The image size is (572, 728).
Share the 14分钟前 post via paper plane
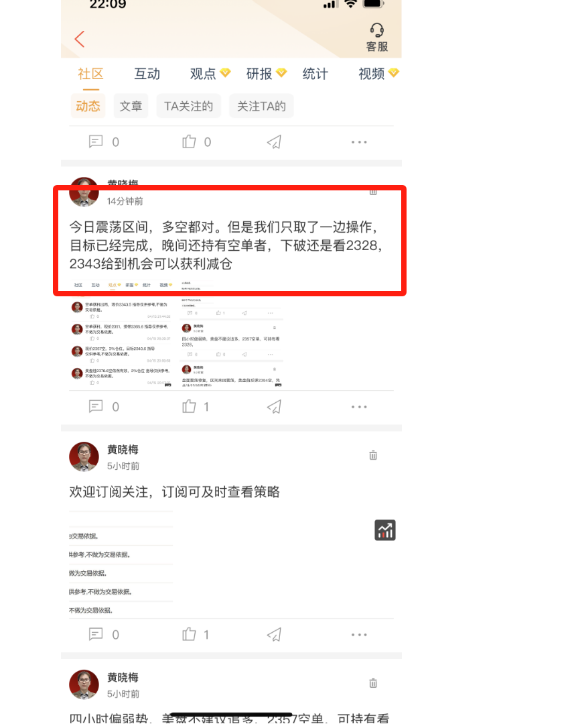(x=274, y=407)
